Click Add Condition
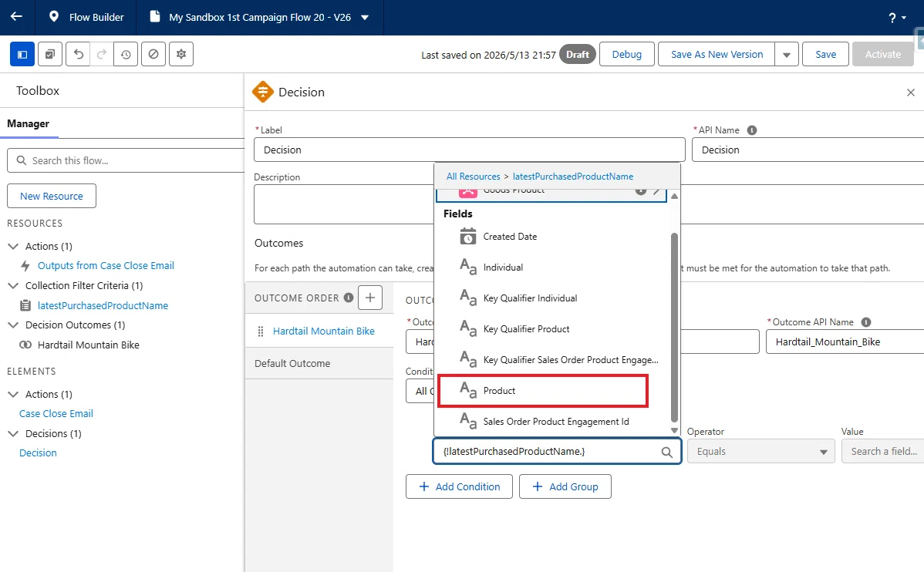This screenshot has height=572, width=924. tap(459, 486)
